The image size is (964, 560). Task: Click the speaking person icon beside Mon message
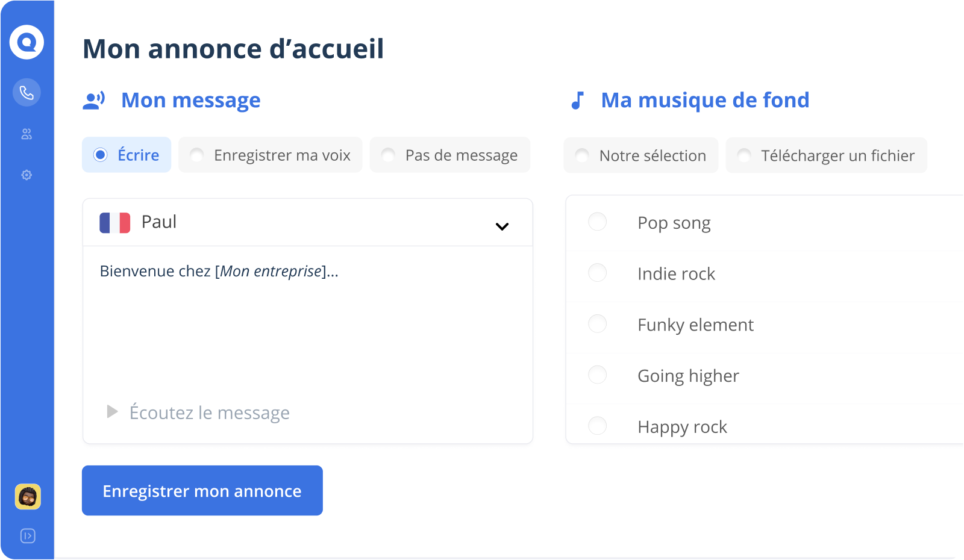coord(94,101)
